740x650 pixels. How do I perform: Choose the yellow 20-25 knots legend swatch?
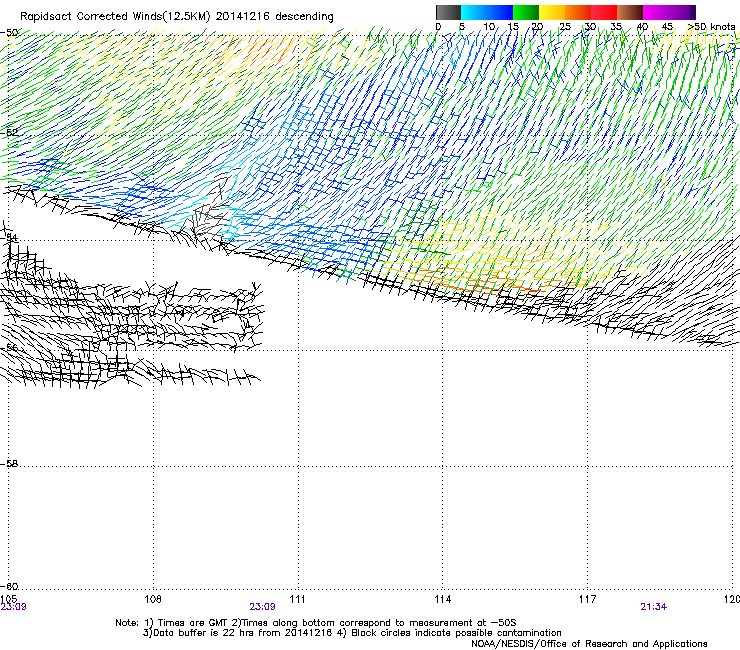coord(552,12)
